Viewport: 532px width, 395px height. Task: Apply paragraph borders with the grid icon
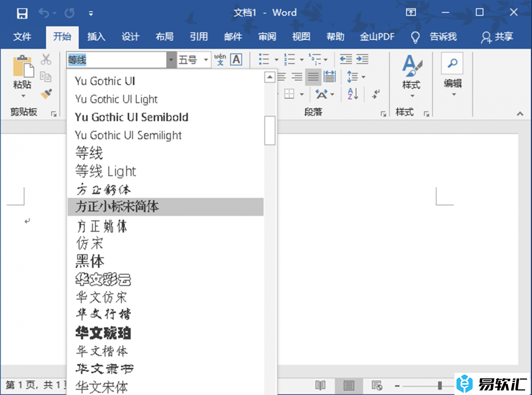[289, 94]
